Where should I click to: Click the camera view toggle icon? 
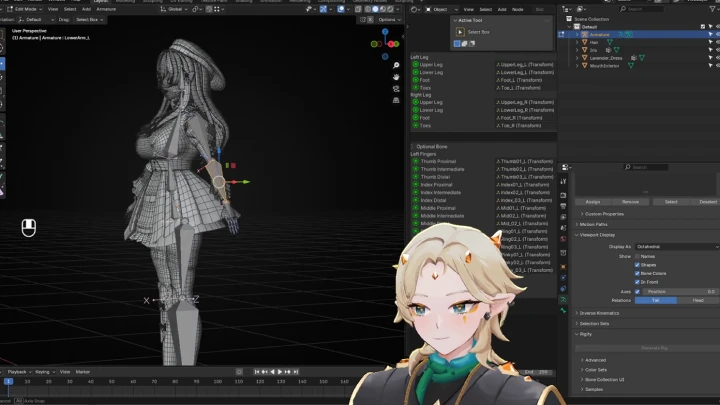click(x=396, y=89)
